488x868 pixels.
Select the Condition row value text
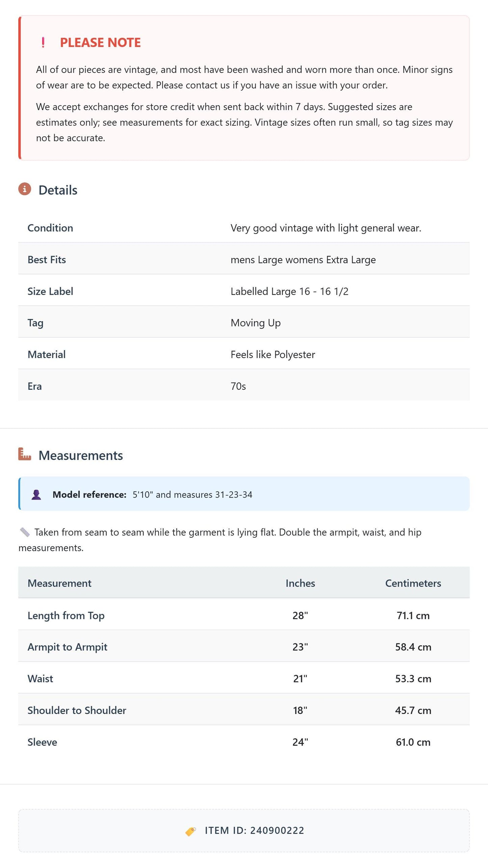(x=326, y=228)
